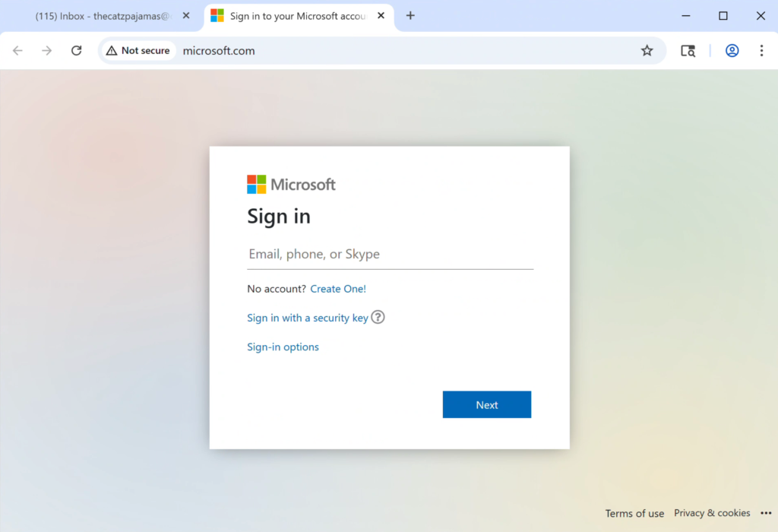This screenshot has height=532, width=778.
Task: Open the Terms of use link
Action: tap(634, 513)
